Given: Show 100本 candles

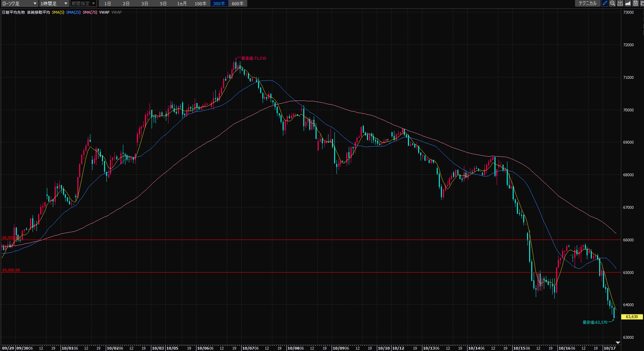Looking at the screenshot, I should (200, 3).
